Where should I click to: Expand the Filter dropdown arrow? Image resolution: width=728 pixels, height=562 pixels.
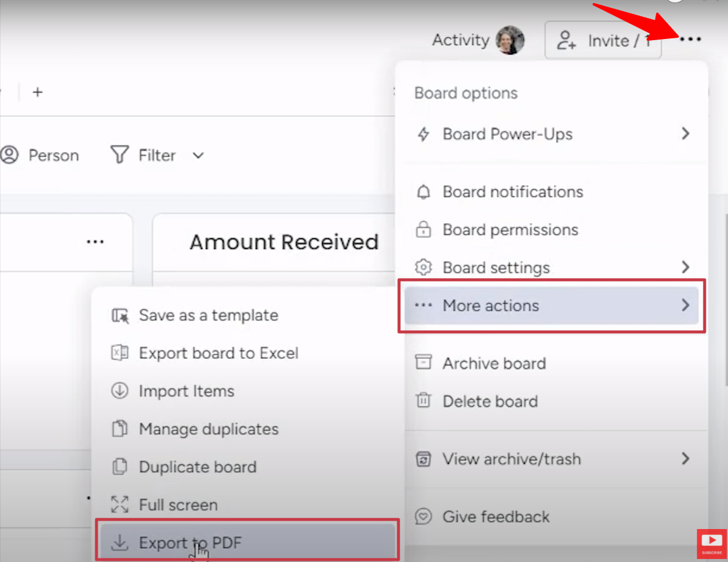tap(198, 156)
